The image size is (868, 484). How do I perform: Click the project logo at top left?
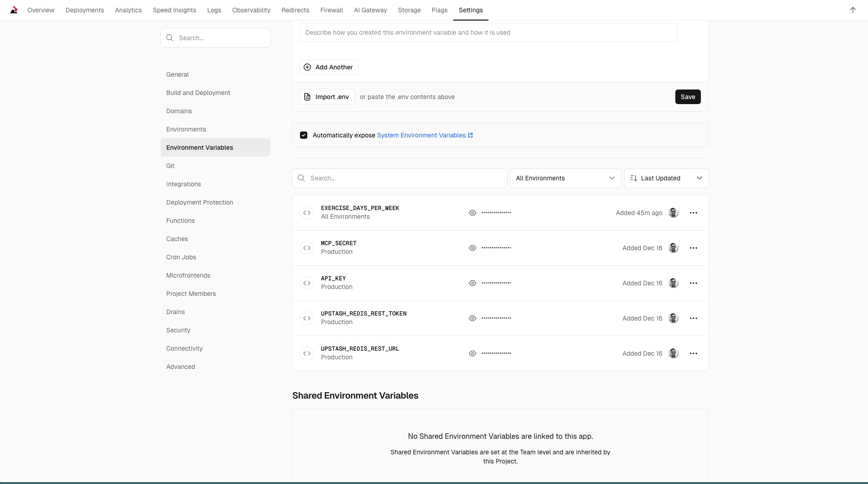click(14, 10)
